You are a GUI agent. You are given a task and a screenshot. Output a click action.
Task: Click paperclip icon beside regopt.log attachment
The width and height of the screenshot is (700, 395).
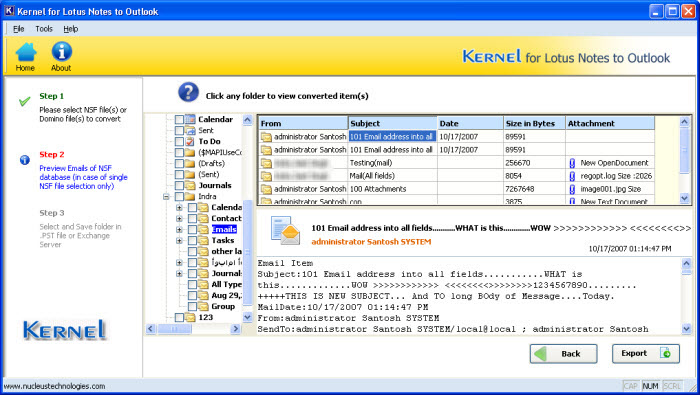(572, 176)
